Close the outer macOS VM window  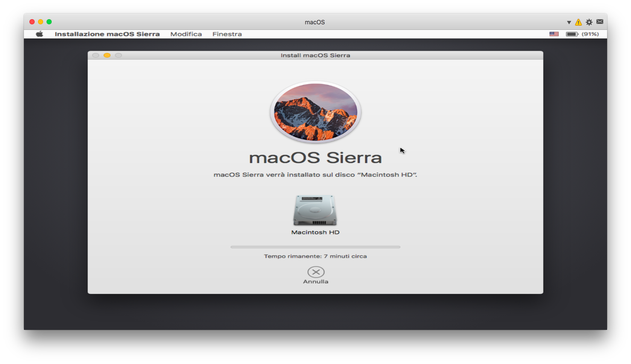[32, 22]
